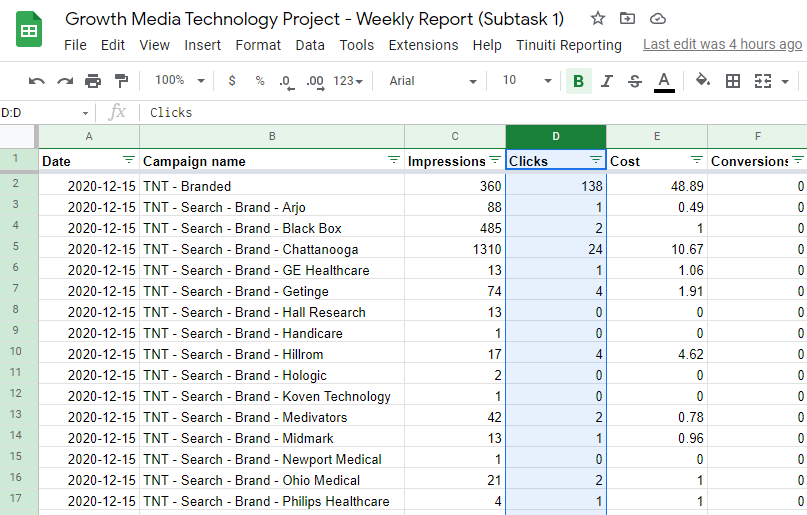Image resolution: width=807 pixels, height=515 pixels.
Task: Click the name box showing D:D
Action: point(39,113)
